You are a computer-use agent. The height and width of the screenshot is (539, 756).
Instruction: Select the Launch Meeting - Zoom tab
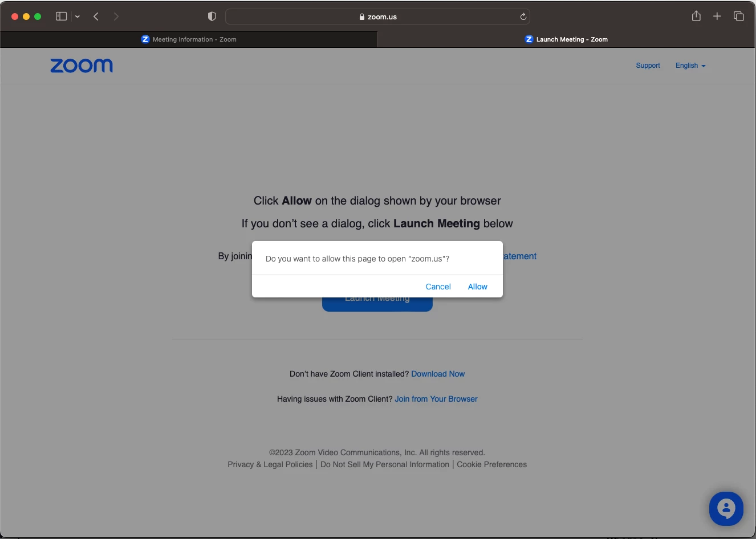click(566, 39)
